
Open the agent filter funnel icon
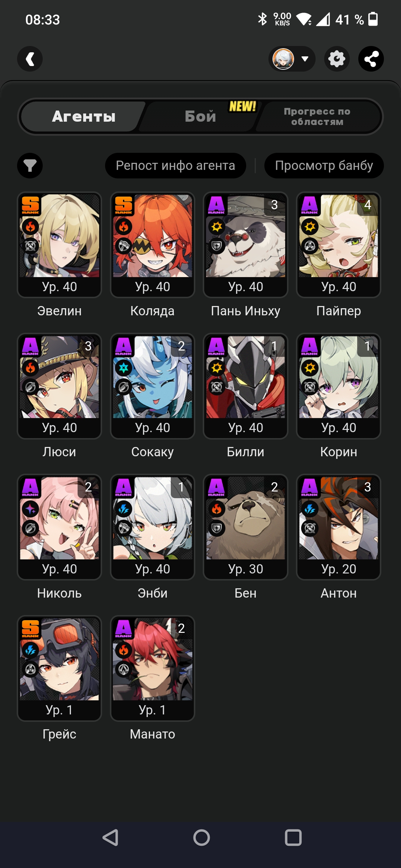tap(30, 165)
